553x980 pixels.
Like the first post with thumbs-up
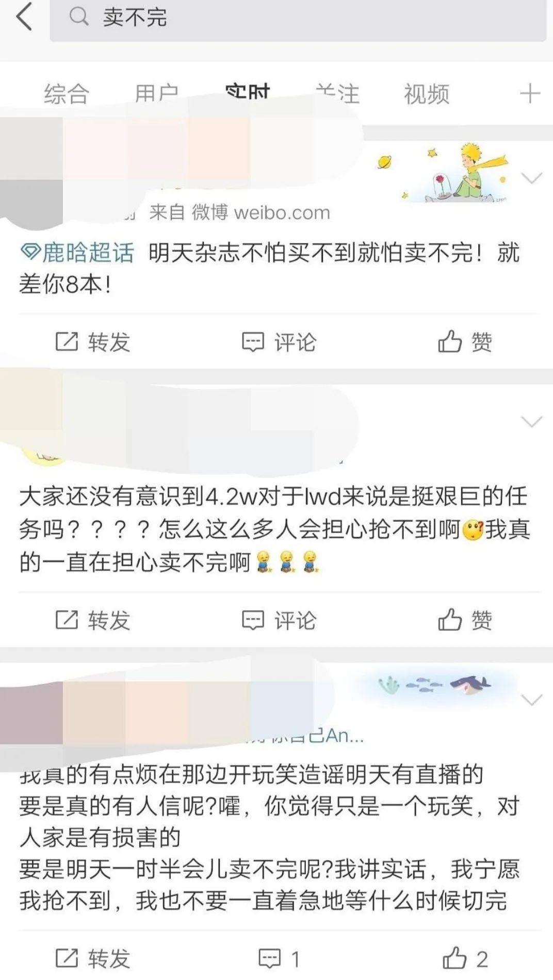[465, 341]
